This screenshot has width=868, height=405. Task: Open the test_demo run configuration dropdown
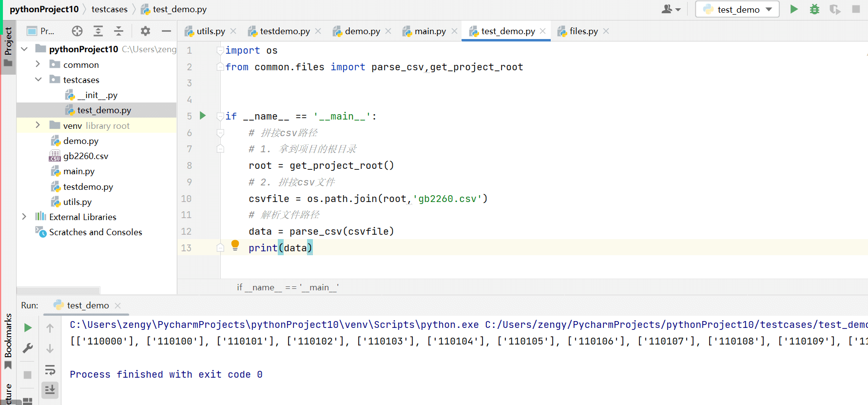coord(737,9)
